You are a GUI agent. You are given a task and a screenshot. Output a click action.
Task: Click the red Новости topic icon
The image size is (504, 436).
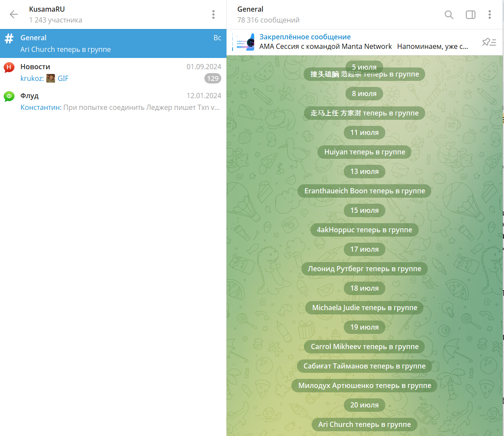(x=9, y=67)
